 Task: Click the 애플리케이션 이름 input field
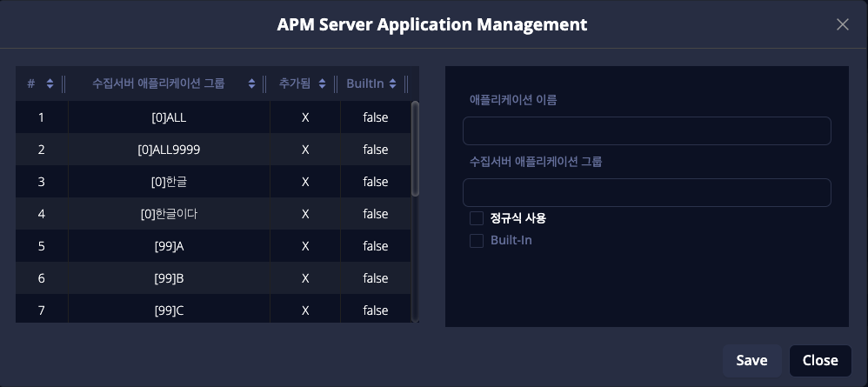[646, 131]
